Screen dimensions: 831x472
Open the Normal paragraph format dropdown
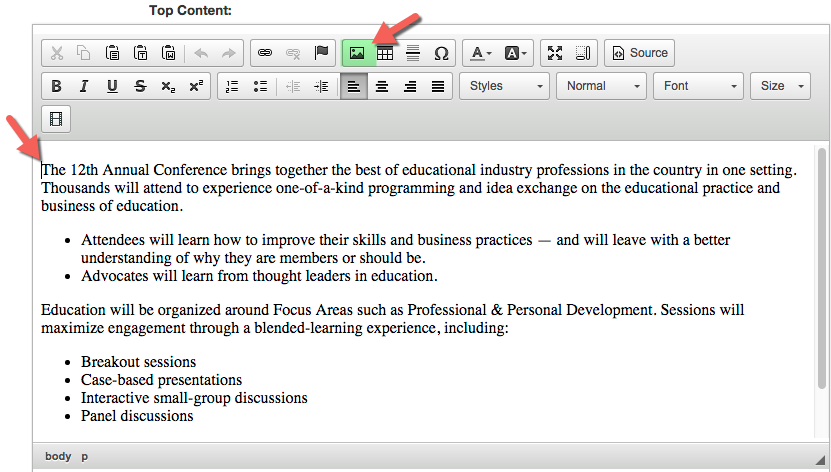601,86
